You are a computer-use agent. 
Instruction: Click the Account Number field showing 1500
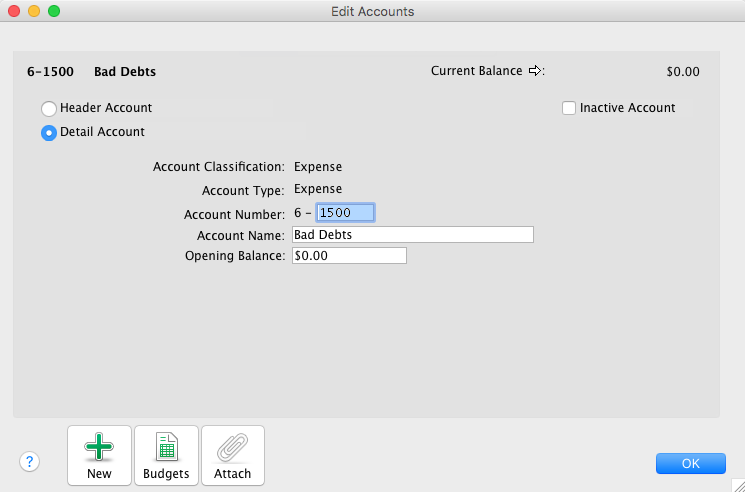[x=345, y=213]
